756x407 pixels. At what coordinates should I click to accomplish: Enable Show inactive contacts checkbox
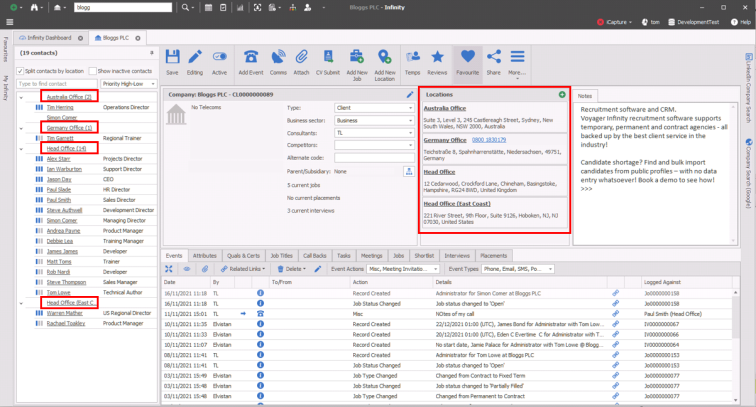[x=92, y=71]
